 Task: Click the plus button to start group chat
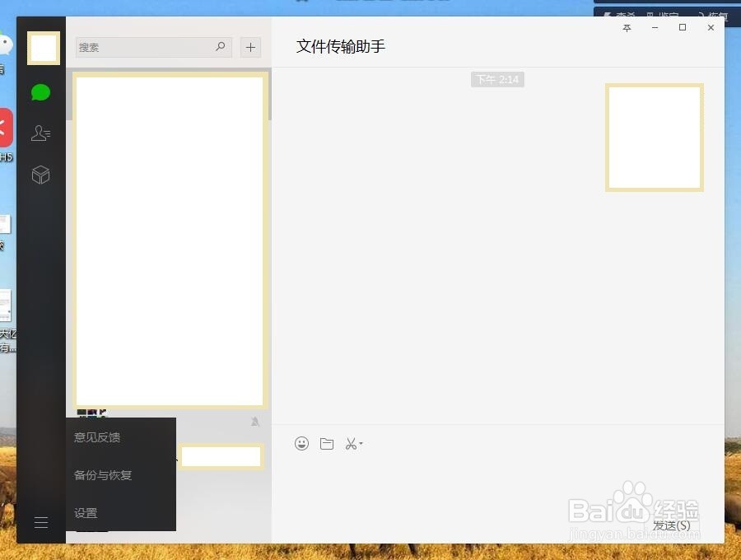click(250, 47)
